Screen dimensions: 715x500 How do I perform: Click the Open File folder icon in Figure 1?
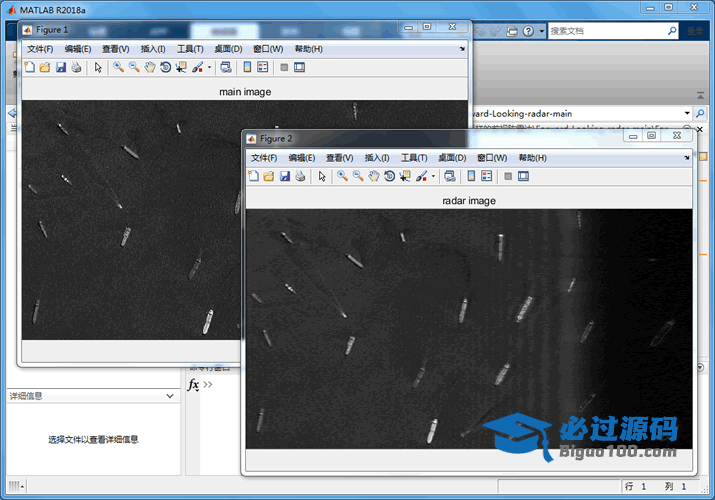tap(45, 68)
